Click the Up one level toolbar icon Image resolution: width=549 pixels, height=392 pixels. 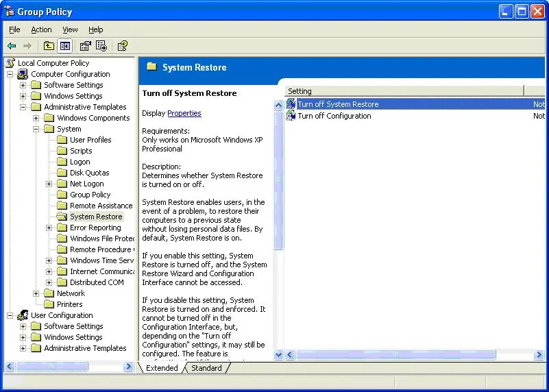(49, 46)
